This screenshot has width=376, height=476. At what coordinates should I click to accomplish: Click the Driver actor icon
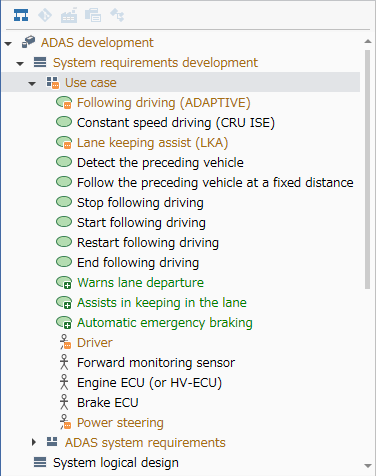pos(65,342)
